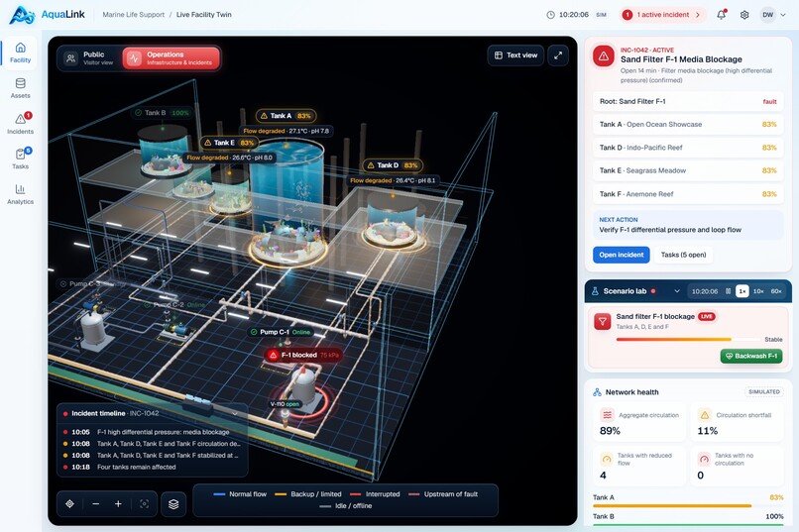Click the Tank A 83% health bar
The height and width of the screenshot is (532, 799).
click(688, 505)
